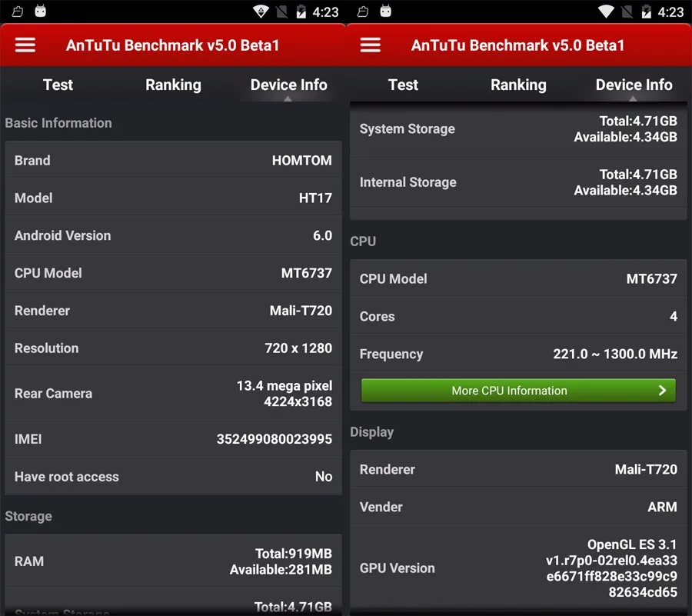This screenshot has width=692, height=616.
Task: Tap Internal Storage row
Action: click(x=518, y=181)
